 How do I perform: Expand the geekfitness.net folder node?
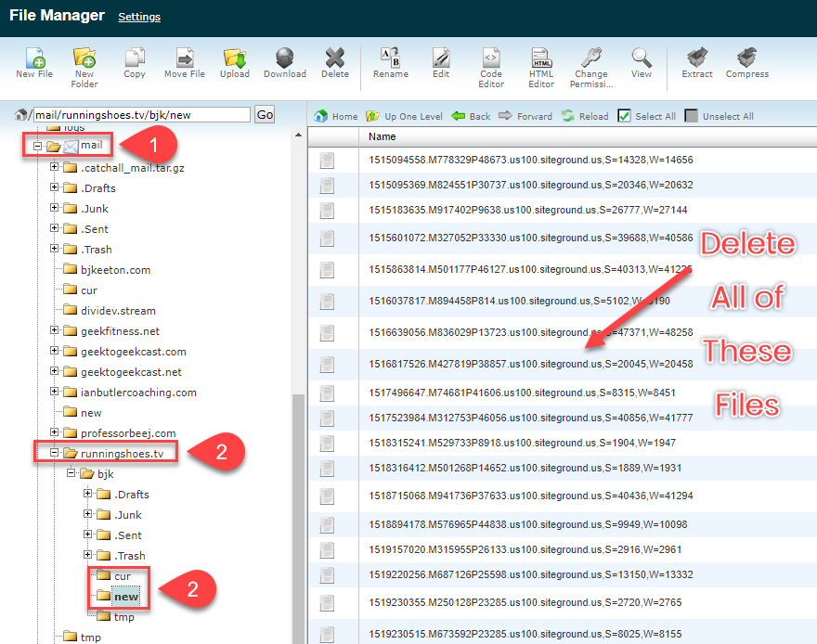[x=55, y=330]
